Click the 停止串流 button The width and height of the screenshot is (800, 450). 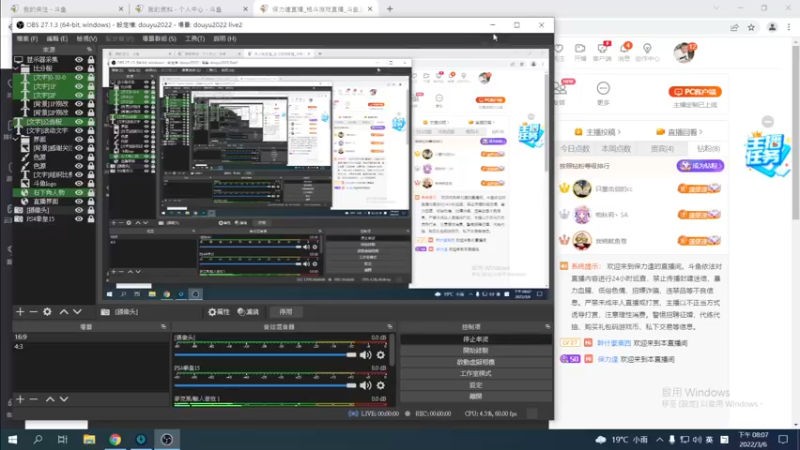click(476, 339)
